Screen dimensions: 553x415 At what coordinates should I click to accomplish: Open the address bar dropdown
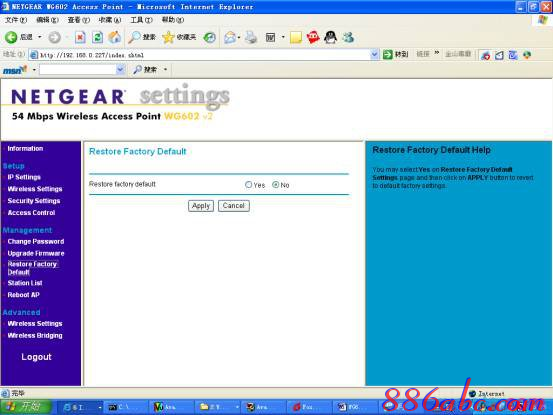click(x=374, y=54)
